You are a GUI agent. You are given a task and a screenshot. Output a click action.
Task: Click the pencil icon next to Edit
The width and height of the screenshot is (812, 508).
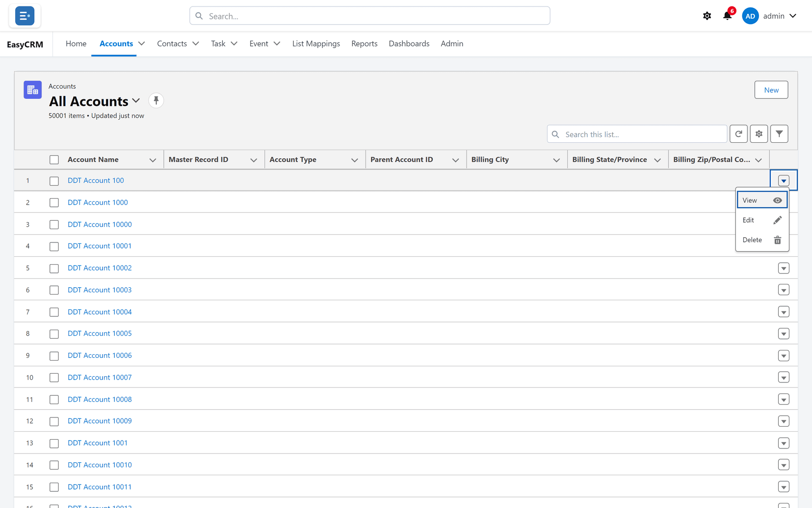point(777,220)
